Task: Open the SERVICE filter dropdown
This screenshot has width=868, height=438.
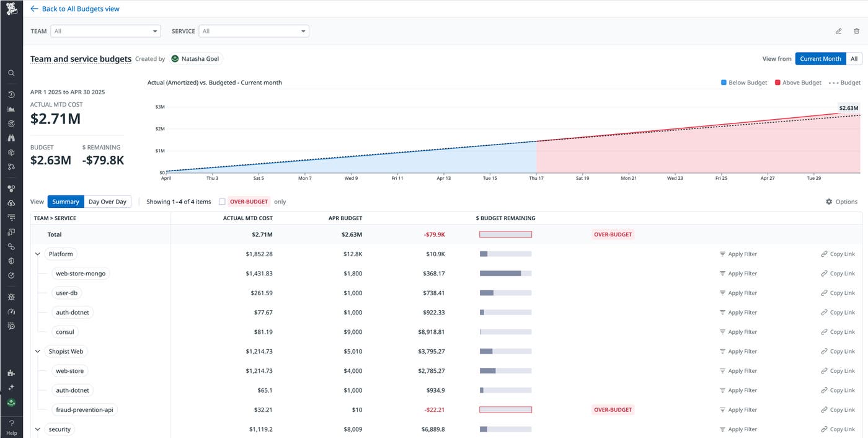Action: 254,31
